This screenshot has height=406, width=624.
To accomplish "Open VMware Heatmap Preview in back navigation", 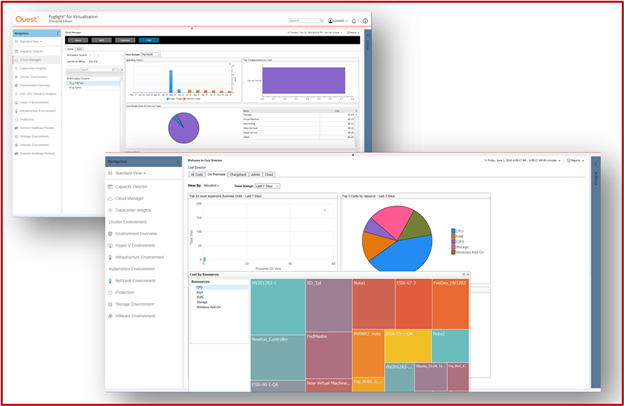I will pyautogui.click(x=37, y=154).
